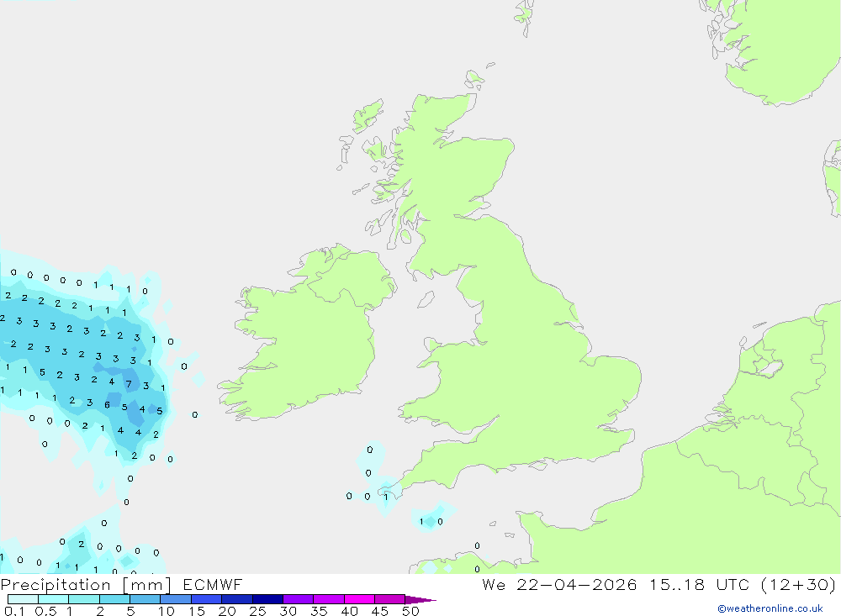Click the '0.1' legend scale label

point(14,611)
